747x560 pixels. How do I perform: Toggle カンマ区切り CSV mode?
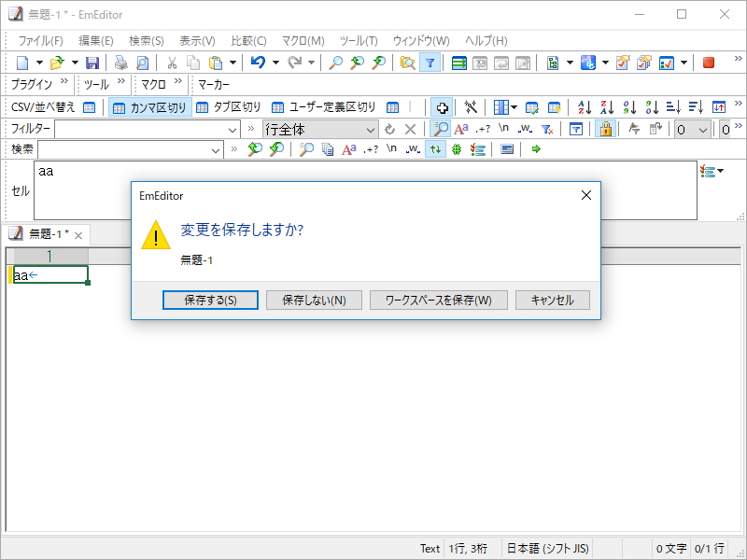coord(150,107)
